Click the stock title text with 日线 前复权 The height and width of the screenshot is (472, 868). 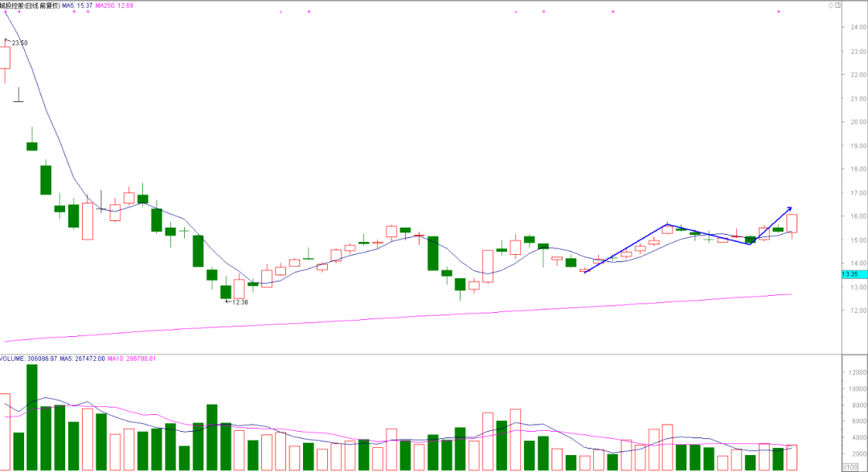click(x=30, y=6)
